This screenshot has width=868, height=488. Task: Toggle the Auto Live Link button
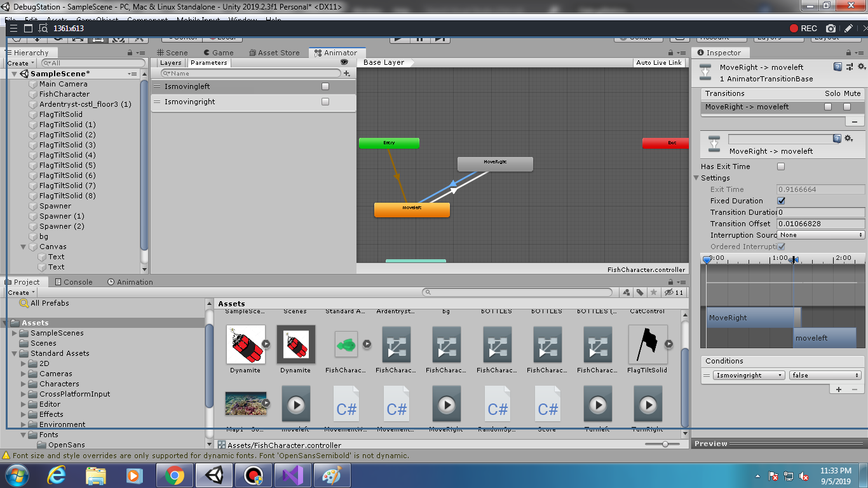pyautogui.click(x=659, y=63)
